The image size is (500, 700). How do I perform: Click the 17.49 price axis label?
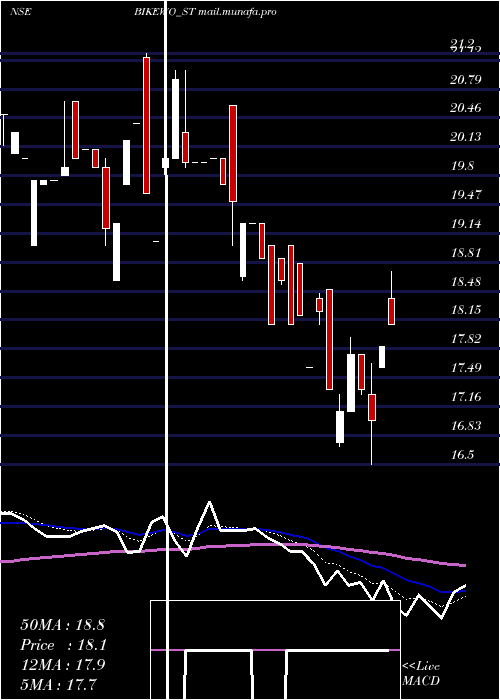466,368
